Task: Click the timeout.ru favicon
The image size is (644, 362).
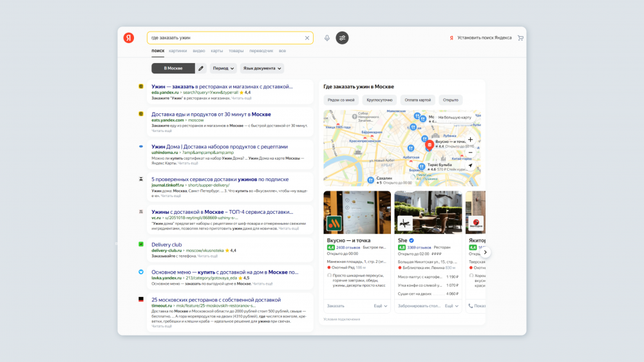Action: coord(141,300)
